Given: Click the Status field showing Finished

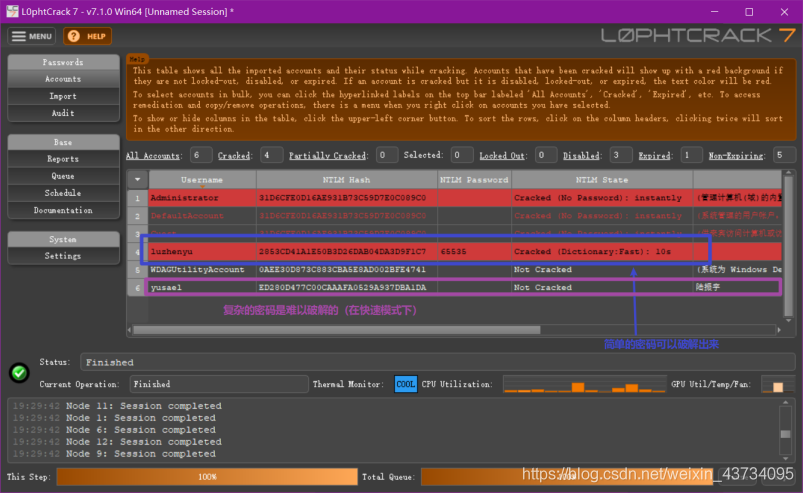Looking at the screenshot, I should pyautogui.click(x=437, y=362).
